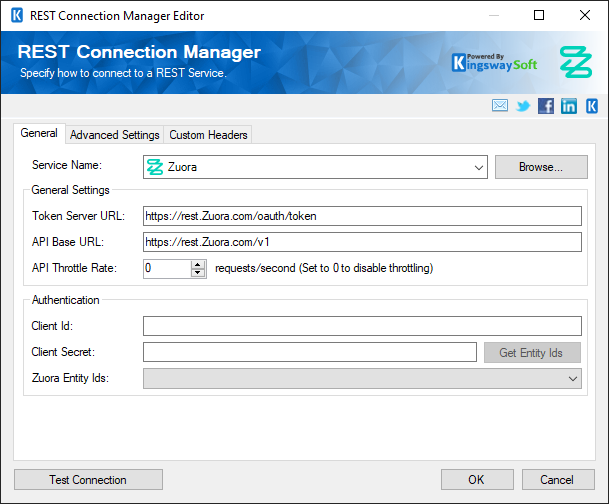Viewport: 609px width, 504px height.
Task: Expand the Service Name dropdown
Action: pyautogui.click(x=478, y=167)
